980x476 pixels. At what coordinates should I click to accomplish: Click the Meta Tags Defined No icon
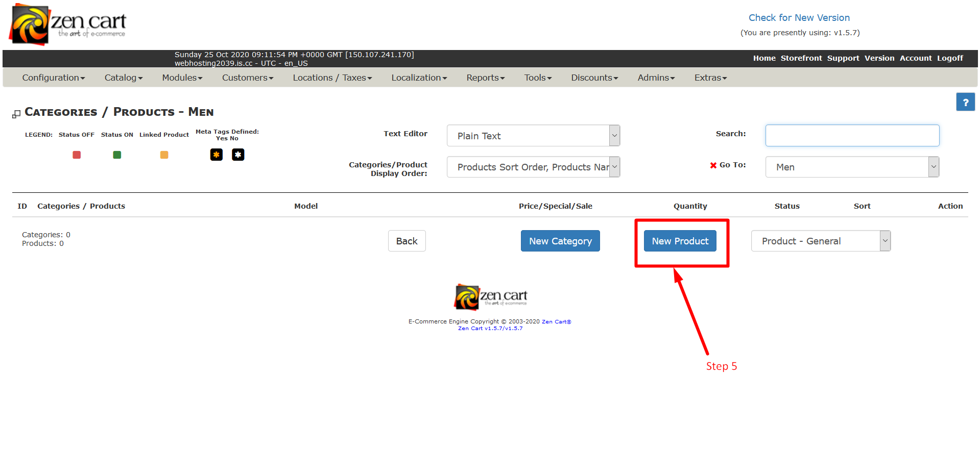[x=238, y=155]
